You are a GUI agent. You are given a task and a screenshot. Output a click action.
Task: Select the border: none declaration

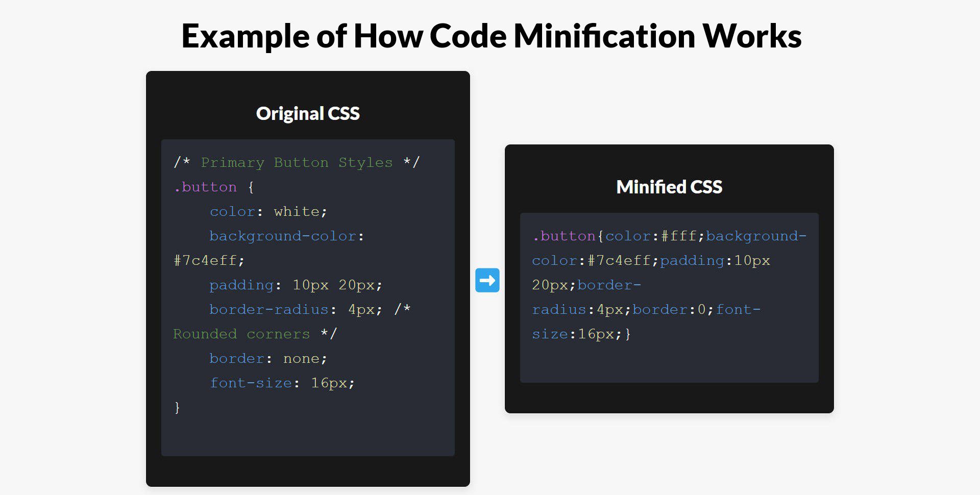[268, 358]
